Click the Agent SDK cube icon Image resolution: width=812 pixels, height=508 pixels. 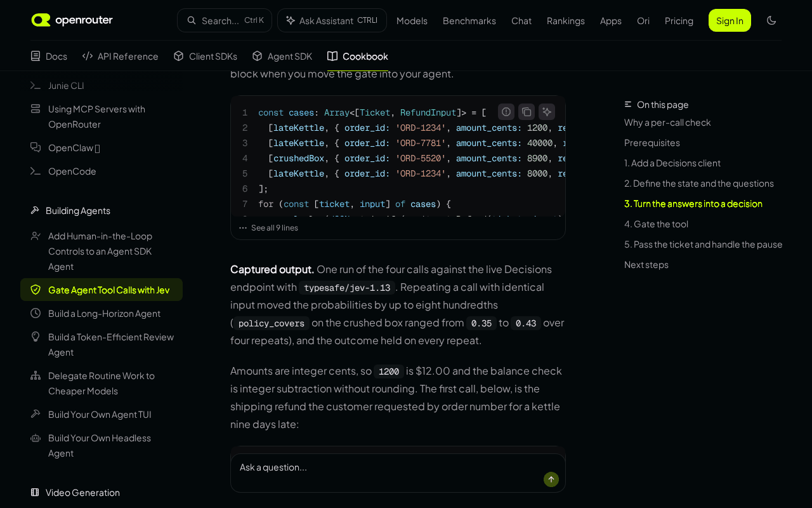point(258,56)
